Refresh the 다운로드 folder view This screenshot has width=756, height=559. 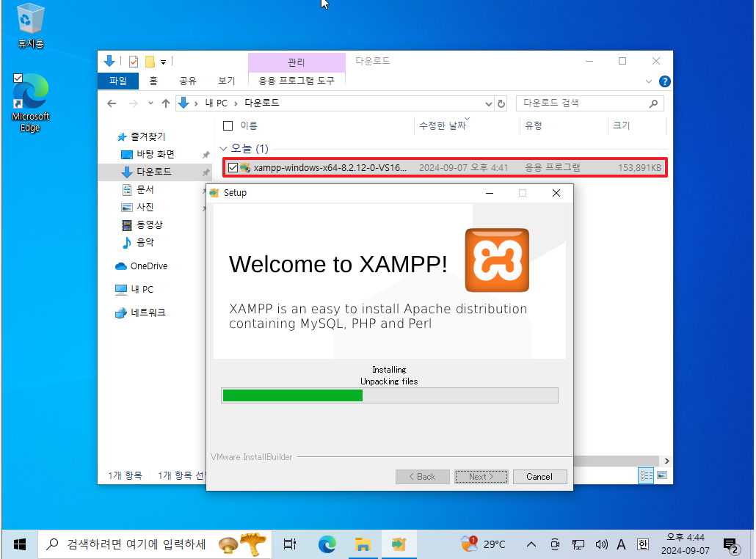click(x=501, y=103)
